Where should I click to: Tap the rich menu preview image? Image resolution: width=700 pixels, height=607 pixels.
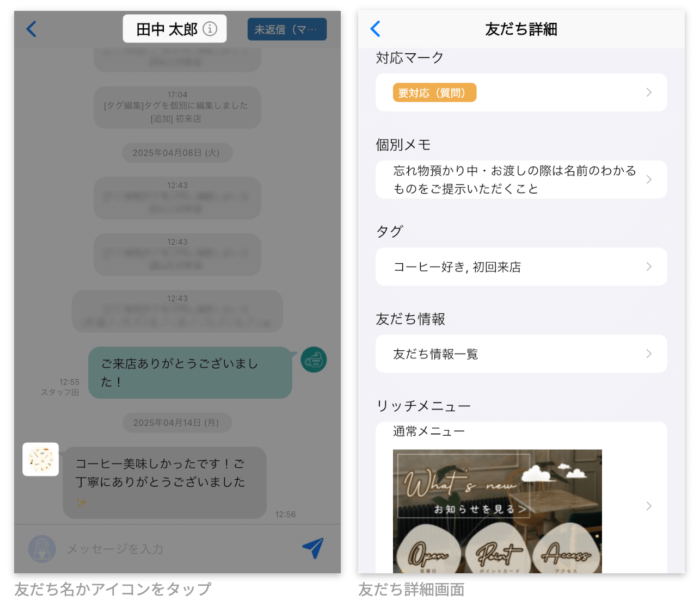[497, 511]
